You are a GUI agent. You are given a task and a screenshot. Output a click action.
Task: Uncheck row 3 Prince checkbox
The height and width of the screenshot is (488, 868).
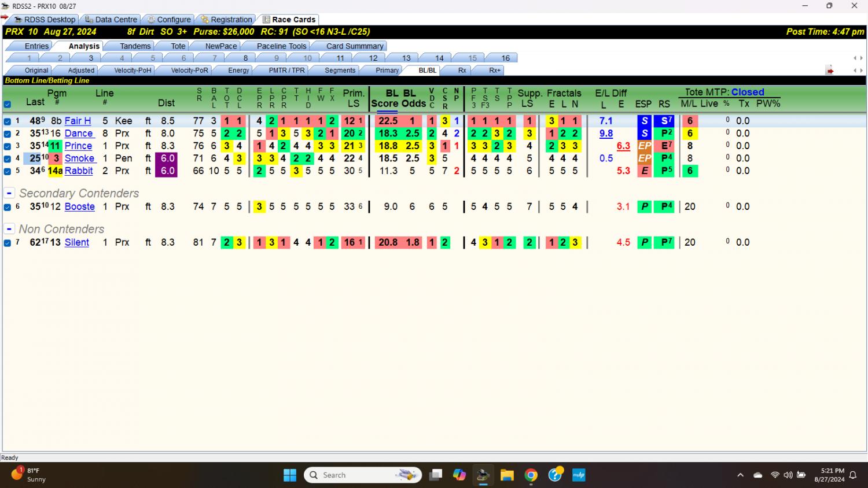click(x=8, y=146)
